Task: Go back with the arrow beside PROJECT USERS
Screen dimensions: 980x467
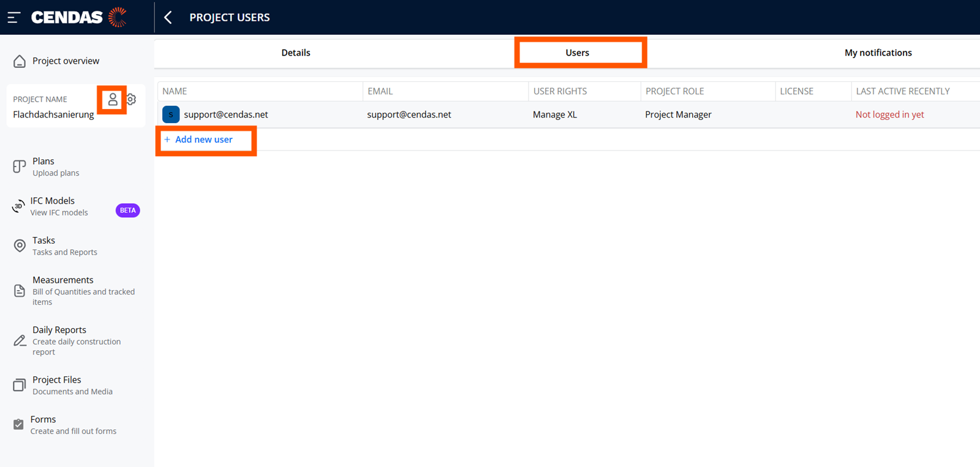Action: pyautogui.click(x=168, y=17)
